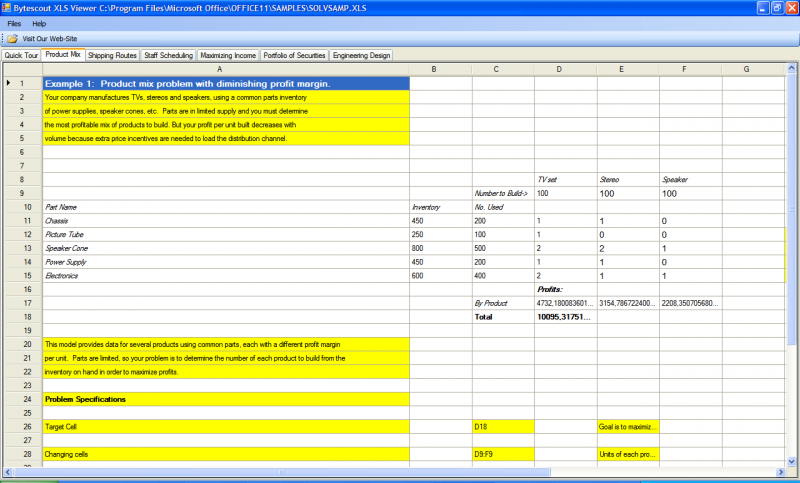Click the open-folder icon in the toolbar

coord(13,39)
